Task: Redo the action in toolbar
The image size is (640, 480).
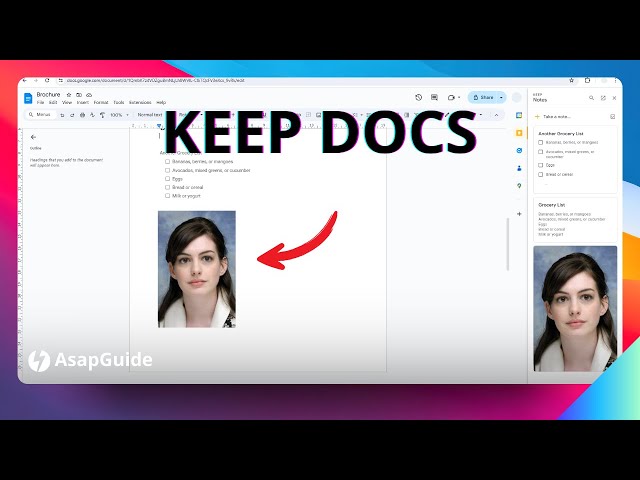Action: 72,115
